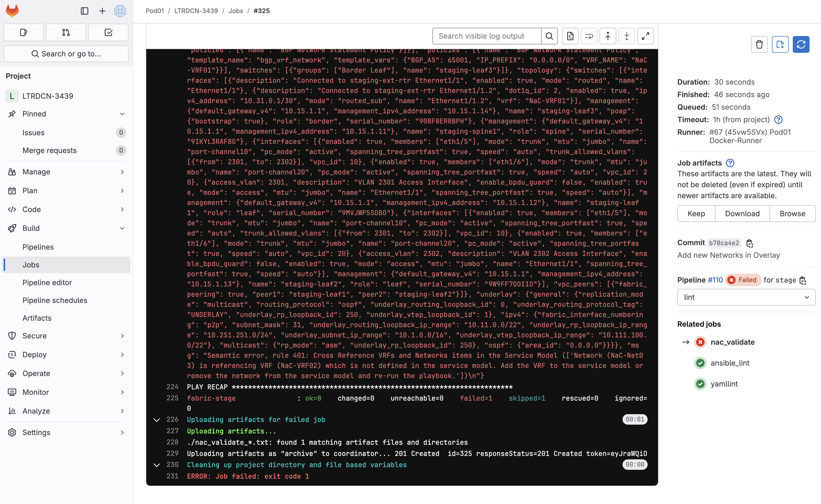Open the create new plus menu
Viewport: 821px width, 504px height.
(102, 11)
